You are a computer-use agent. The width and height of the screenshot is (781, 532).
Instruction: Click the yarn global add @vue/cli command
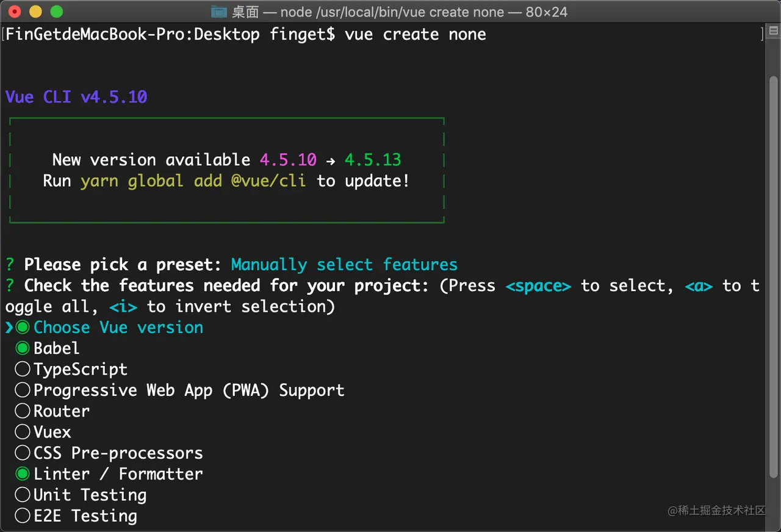(193, 181)
